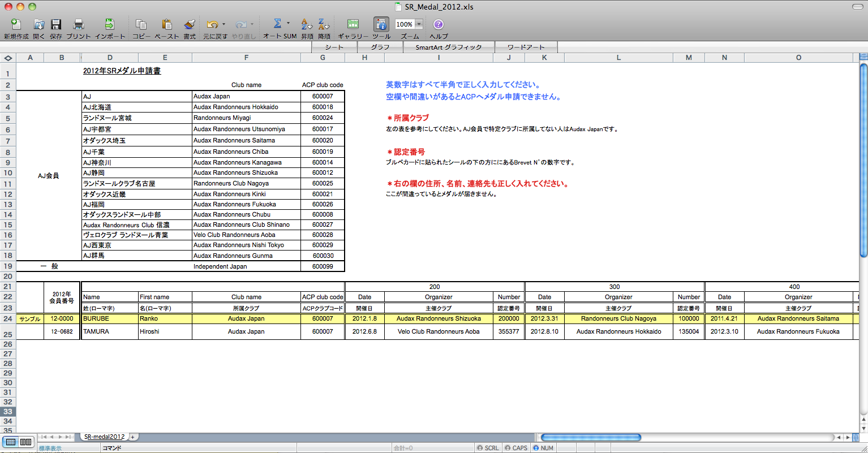Click the Import (インポート) icon
This screenshot has height=453, width=868.
pyautogui.click(x=110, y=24)
